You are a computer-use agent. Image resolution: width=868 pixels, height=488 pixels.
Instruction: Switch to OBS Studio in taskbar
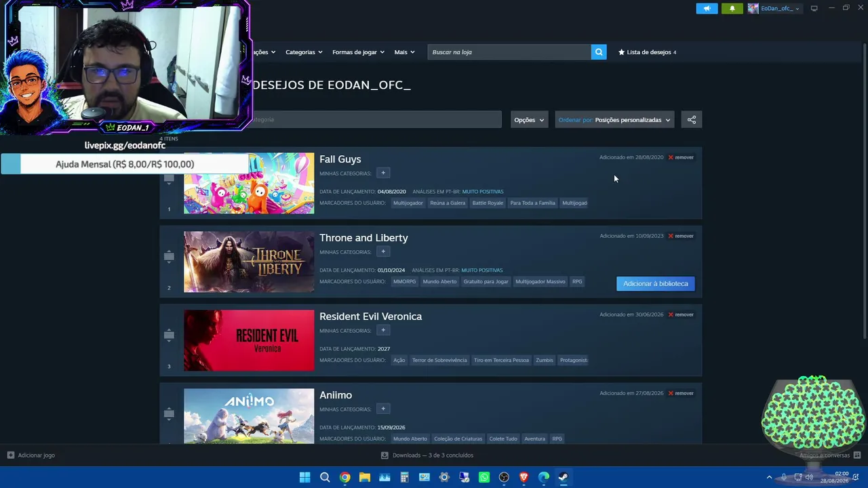pos(504,477)
